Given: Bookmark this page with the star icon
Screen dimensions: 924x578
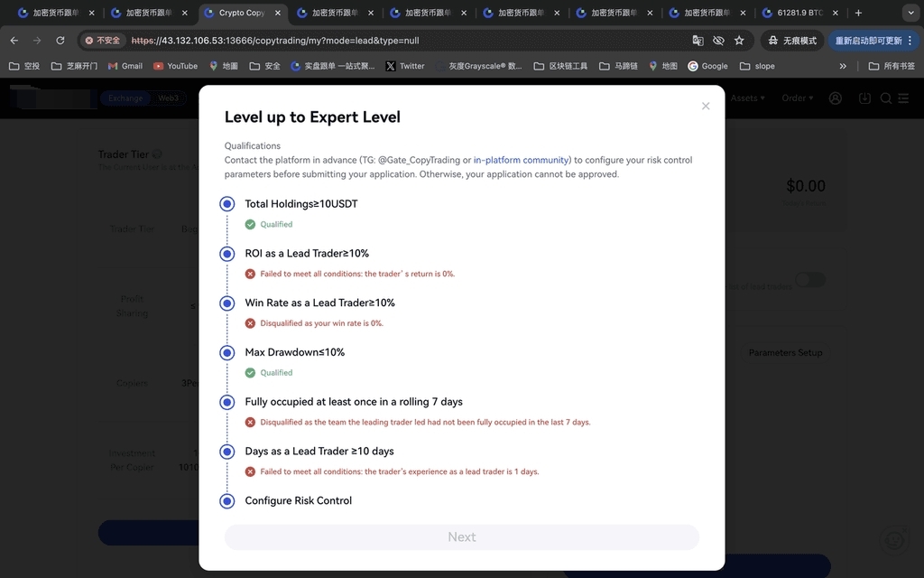Looking at the screenshot, I should coord(739,41).
